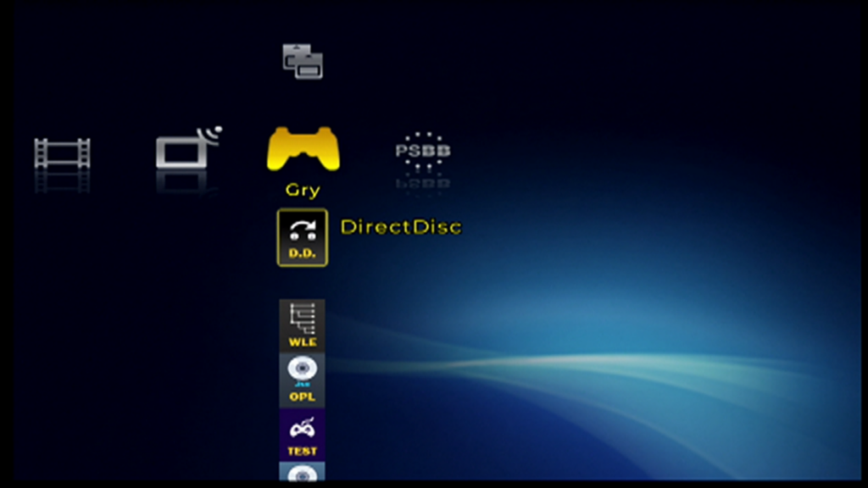868x488 pixels.
Task: Click the Gry category label
Action: 303,191
